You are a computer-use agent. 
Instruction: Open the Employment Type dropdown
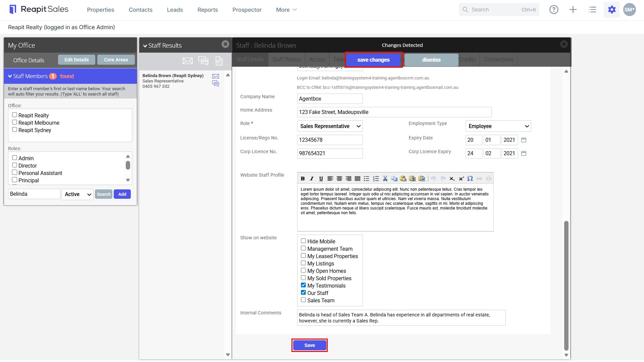pyautogui.click(x=498, y=126)
